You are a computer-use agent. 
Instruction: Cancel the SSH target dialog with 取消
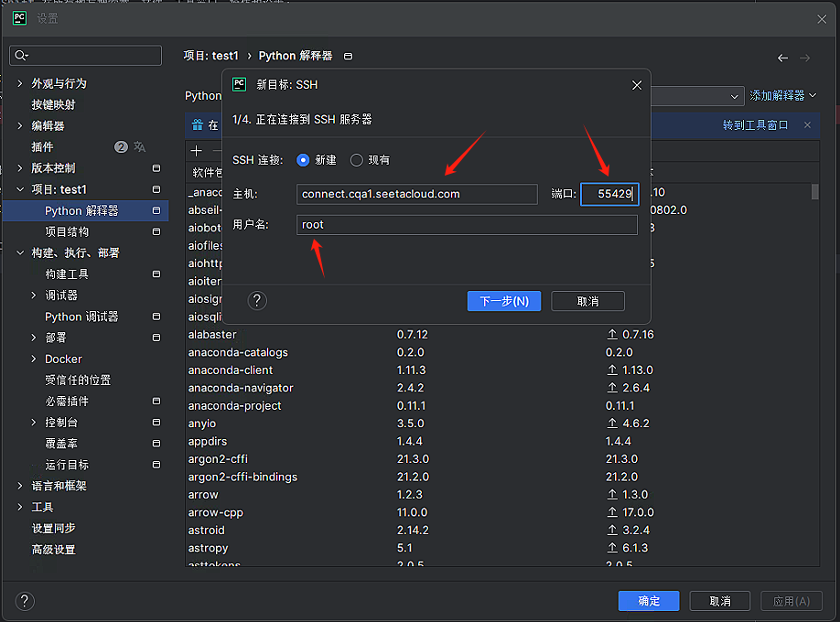pos(587,301)
